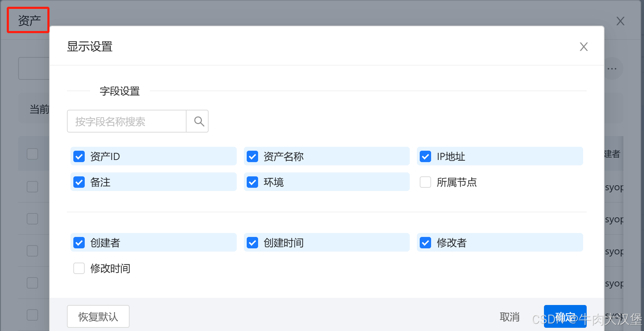Uncheck the 修改者 field
The width and height of the screenshot is (644, 331).
tap(425, 243)
